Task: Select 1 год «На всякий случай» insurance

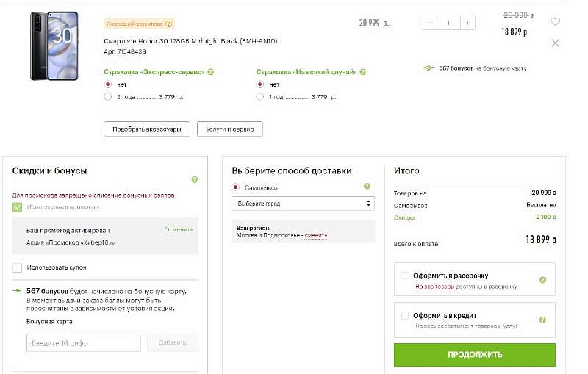Action: 259,96
